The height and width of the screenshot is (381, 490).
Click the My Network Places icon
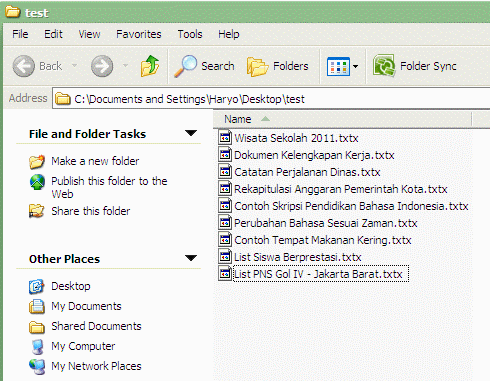37,366
